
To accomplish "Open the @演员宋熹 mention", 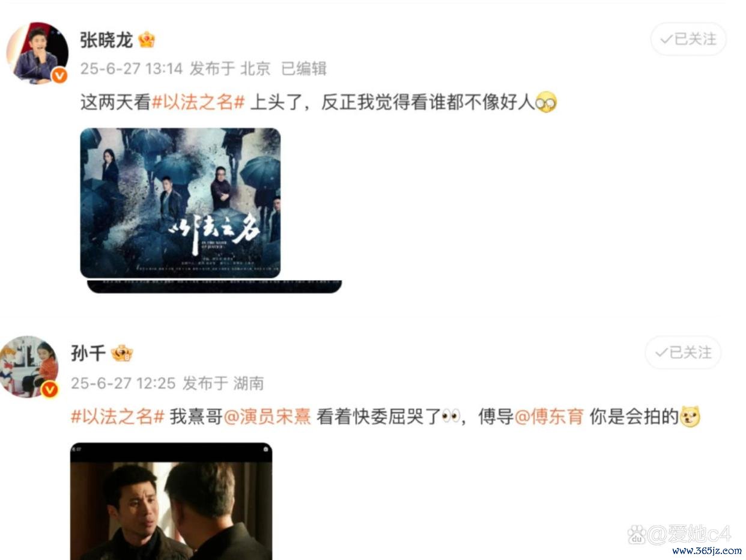I will coord(267,416).
